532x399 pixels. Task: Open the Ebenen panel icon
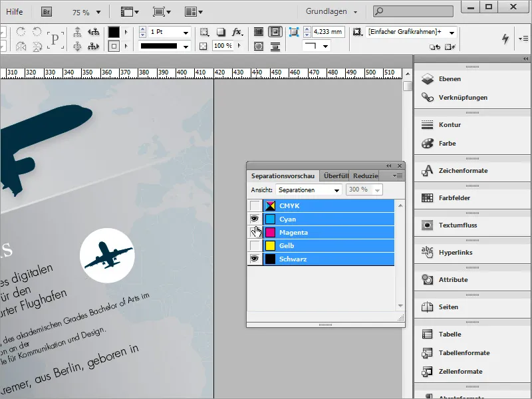tap(428, 79)
